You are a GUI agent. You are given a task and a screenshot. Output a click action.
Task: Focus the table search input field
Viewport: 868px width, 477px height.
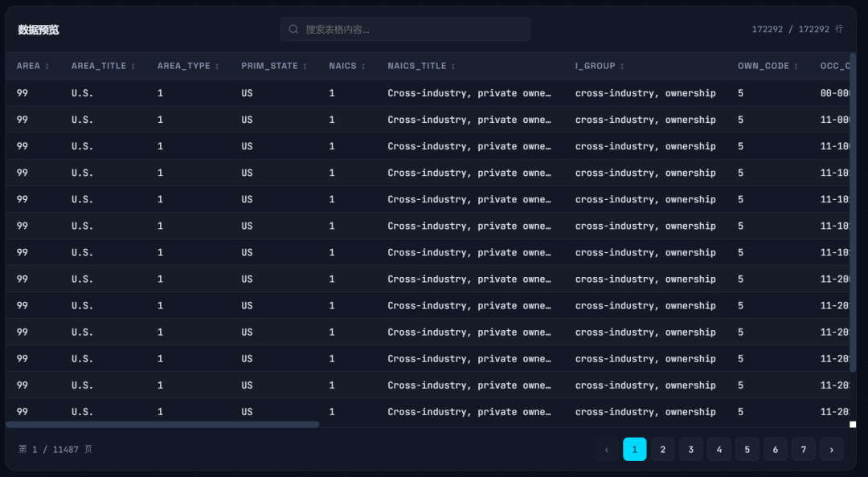(x=405, y=30)
